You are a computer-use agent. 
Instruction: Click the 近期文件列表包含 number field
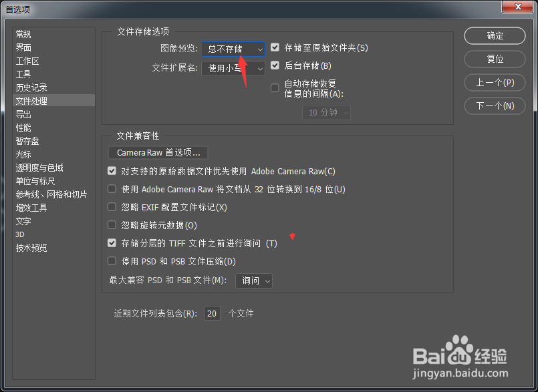[212, 313]
